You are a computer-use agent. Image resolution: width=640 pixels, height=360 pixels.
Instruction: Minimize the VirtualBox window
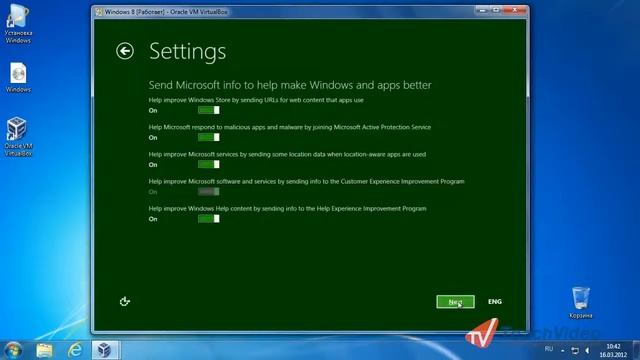[x=482, y=10]
